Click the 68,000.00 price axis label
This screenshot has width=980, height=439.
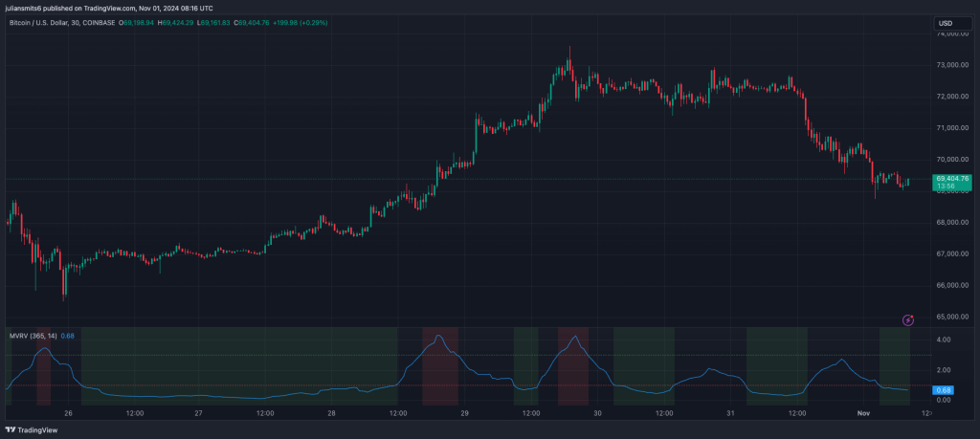(952, 222)
